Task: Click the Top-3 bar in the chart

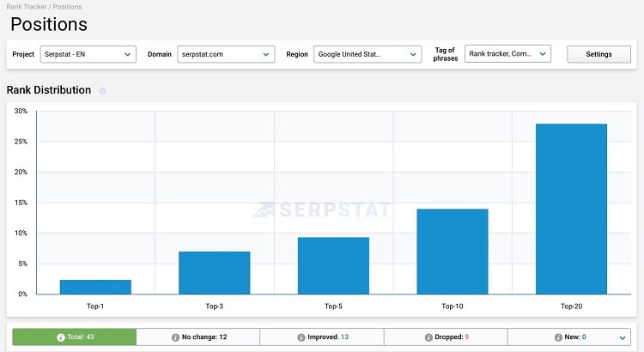Action: [214, 273]
